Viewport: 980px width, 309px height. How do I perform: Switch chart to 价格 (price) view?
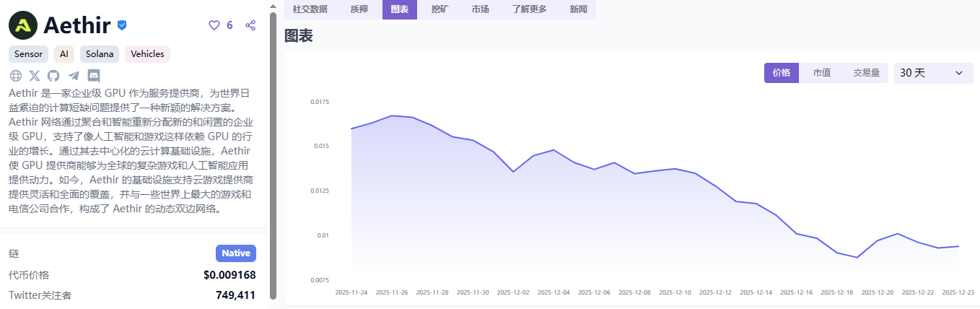click(x=782, y=73)
